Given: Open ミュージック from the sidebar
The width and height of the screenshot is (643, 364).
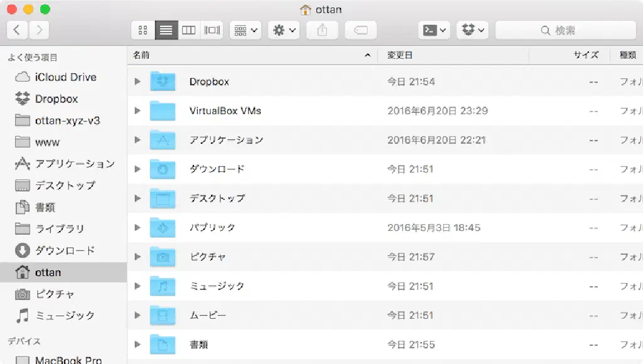Looking at the screenshot, I should coord(65,315).
